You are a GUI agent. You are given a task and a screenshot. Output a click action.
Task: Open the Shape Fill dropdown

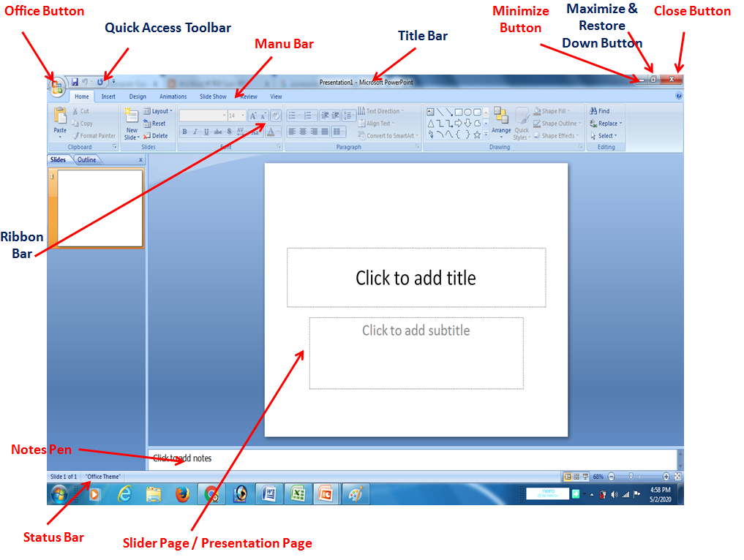(552, 111)
